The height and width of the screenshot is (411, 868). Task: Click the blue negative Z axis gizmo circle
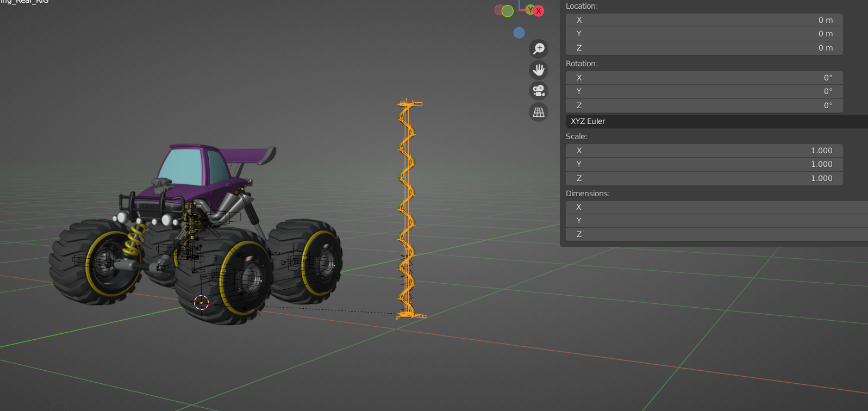[x=519, y=33]
